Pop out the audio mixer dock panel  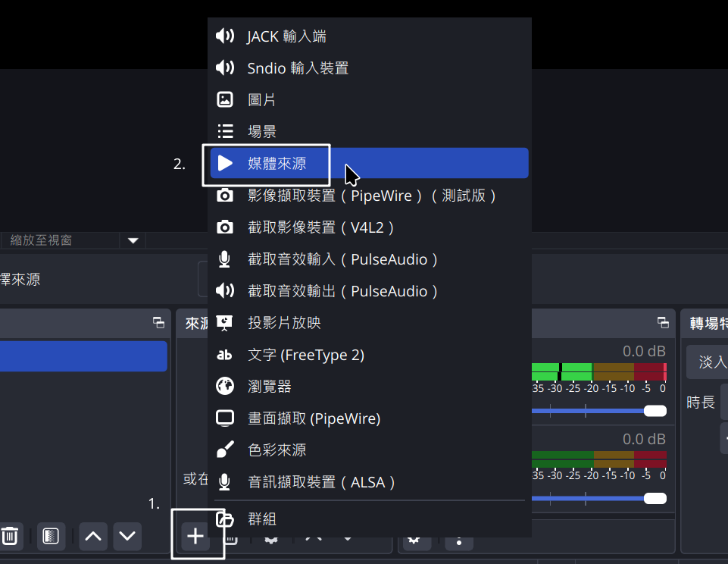664,322
